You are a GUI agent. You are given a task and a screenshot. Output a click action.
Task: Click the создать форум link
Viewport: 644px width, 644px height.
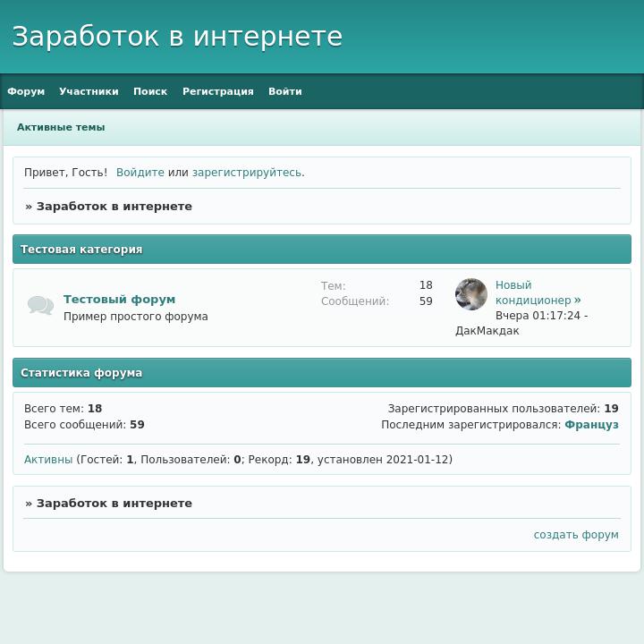[576, 535]
